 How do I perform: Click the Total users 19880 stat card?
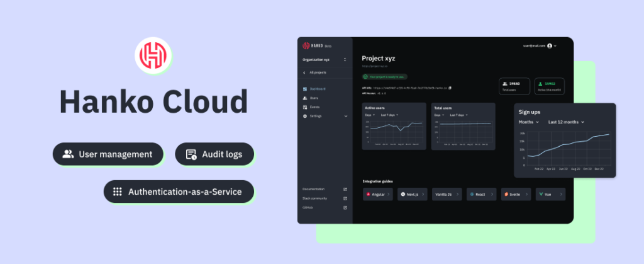(514, 86)
